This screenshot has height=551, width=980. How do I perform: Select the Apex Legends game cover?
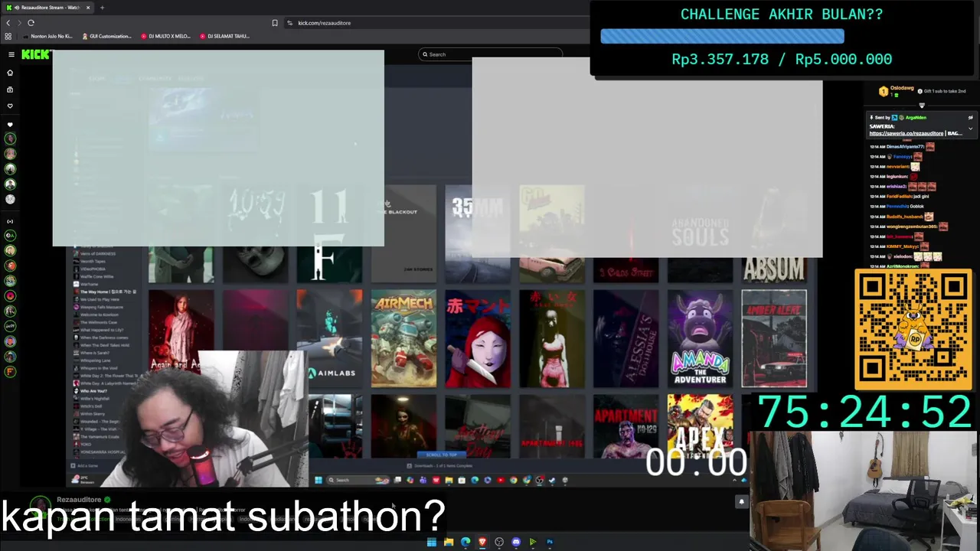[x=700, y=425]
